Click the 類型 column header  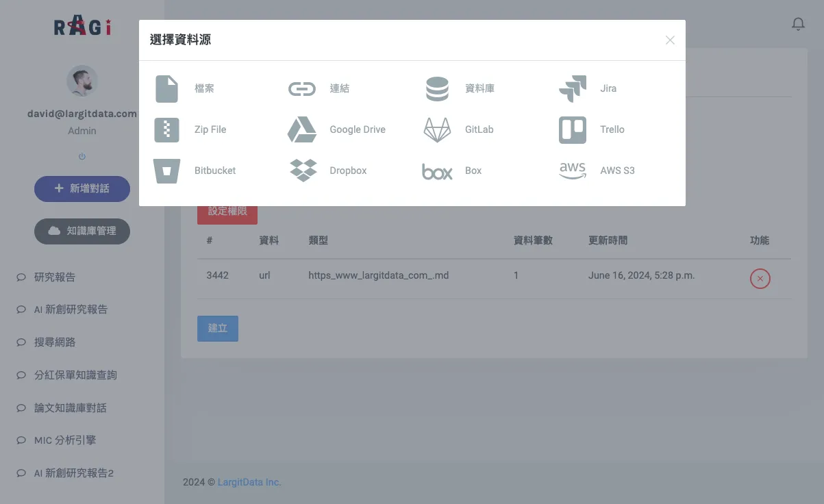(x=319, y=240)
